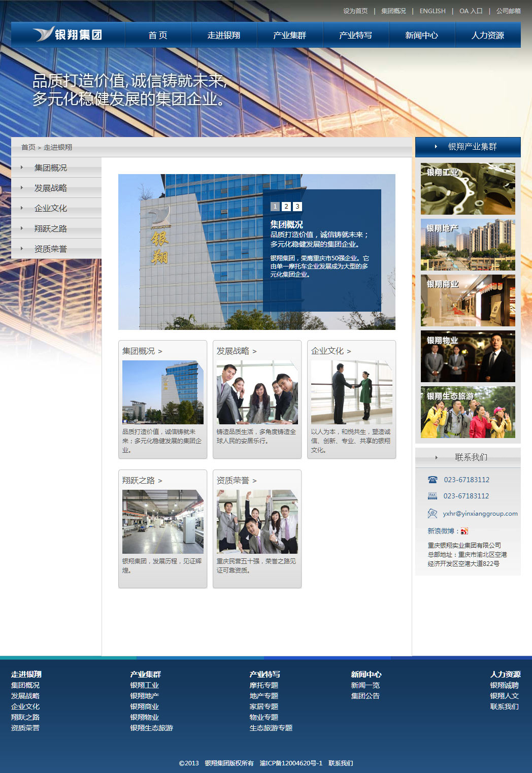Image resolution: width=532 pixels, height=773 pixels.
Task: Show slide 2 in the banner carousel
Action: coord(286,207)
